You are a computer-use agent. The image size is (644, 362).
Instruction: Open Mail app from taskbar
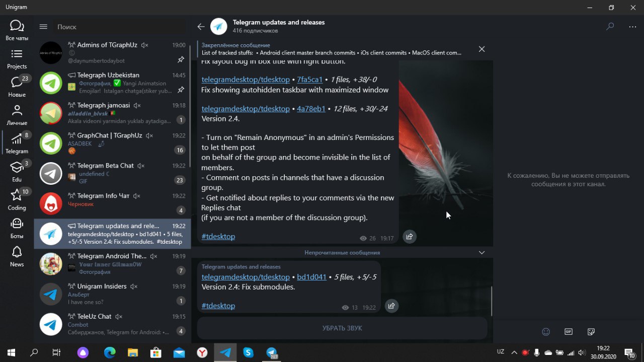pos(179,352)
